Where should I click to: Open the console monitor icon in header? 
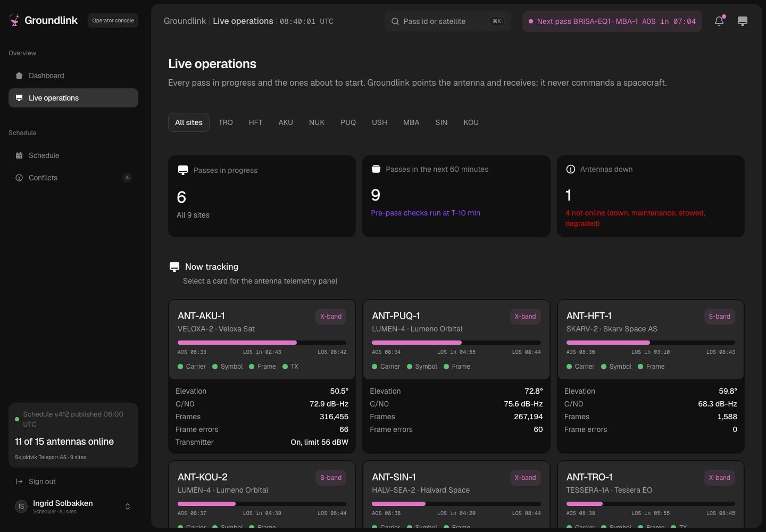click(x=743, y=21)
